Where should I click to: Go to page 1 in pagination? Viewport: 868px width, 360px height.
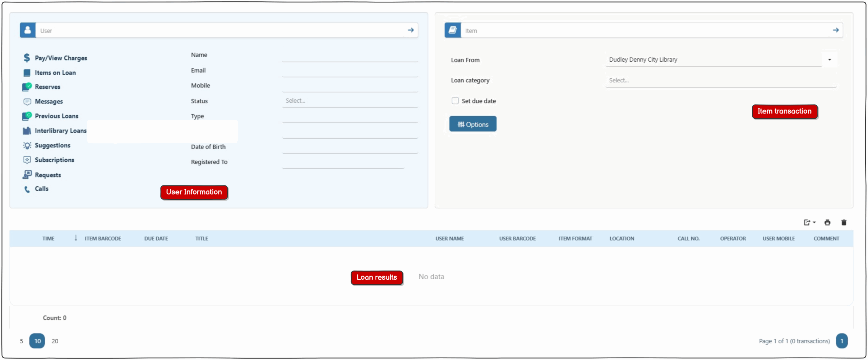pyautogui.click(x=842, y=341)
